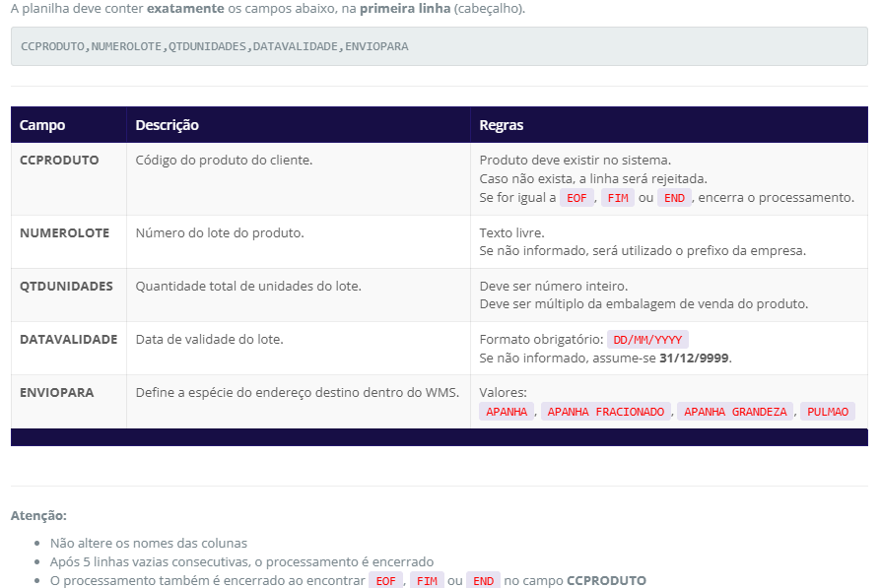Select the QTDUNIDADES field name cell
Image resolution: width=881 pixels, height=588 pixels.
66,286
